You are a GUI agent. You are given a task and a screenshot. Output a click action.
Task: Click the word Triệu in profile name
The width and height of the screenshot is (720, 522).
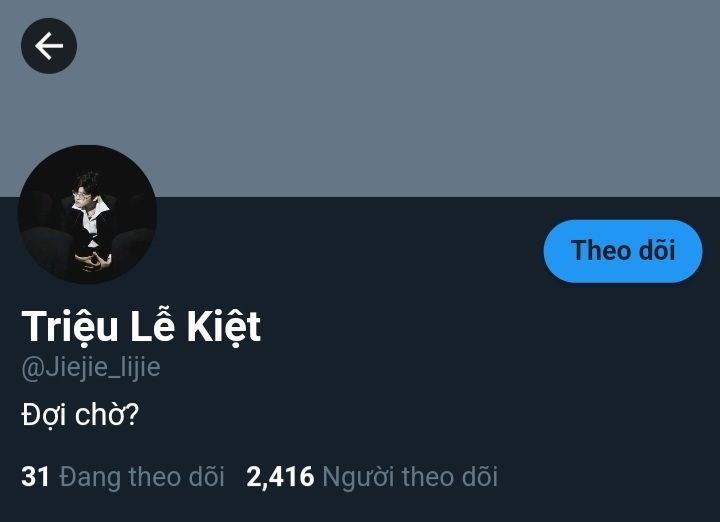(70, 326)
